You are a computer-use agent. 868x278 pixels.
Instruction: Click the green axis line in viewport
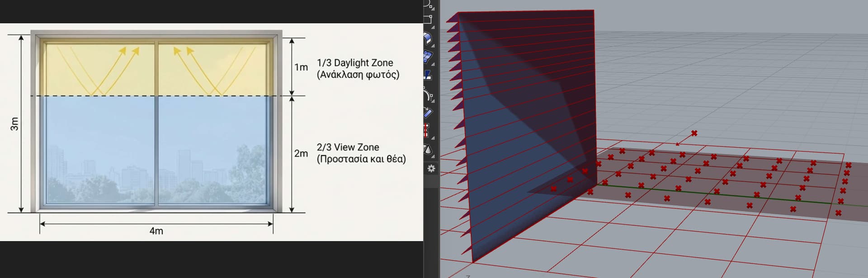[723, 194]
